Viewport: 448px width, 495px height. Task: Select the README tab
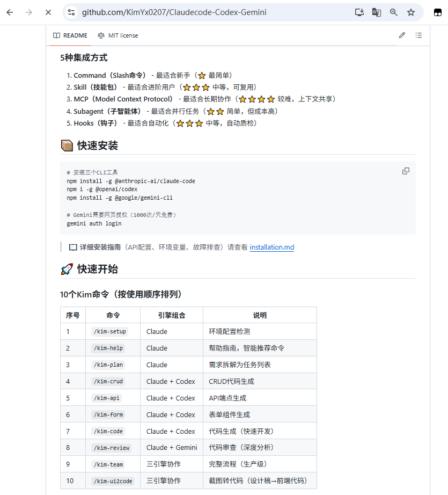(70, 35)
